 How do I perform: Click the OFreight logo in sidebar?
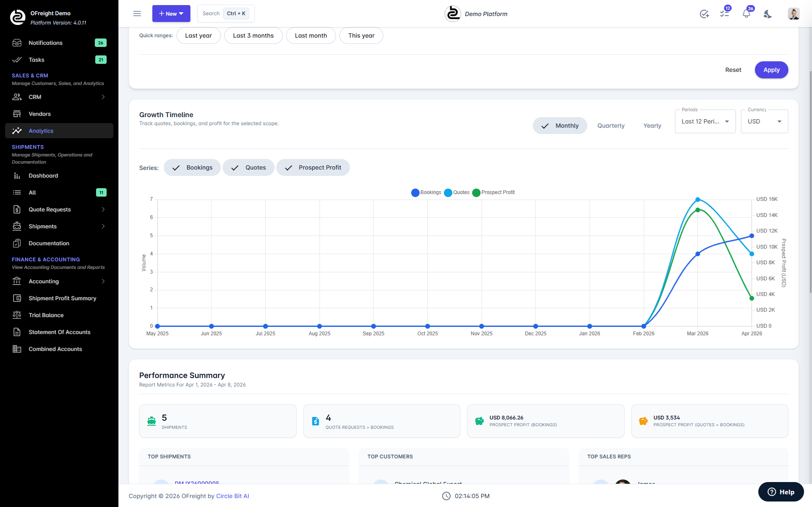(x=18, y=17)
